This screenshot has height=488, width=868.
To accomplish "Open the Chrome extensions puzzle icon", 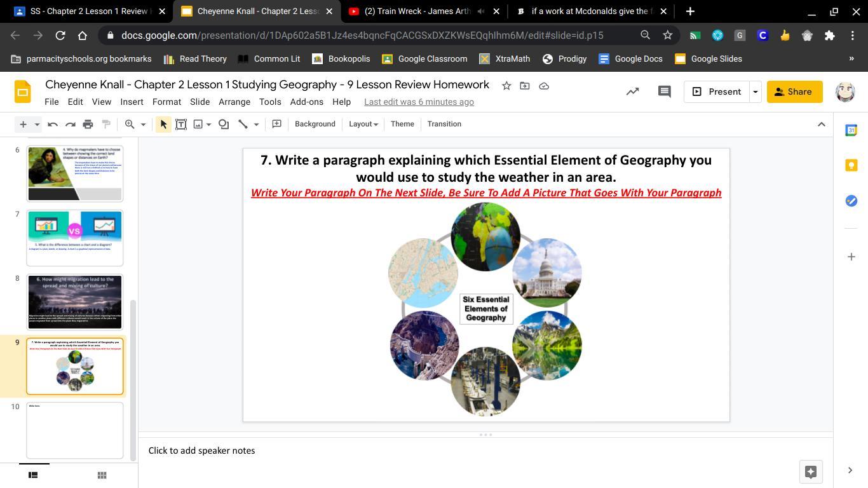I will (829, 36).
